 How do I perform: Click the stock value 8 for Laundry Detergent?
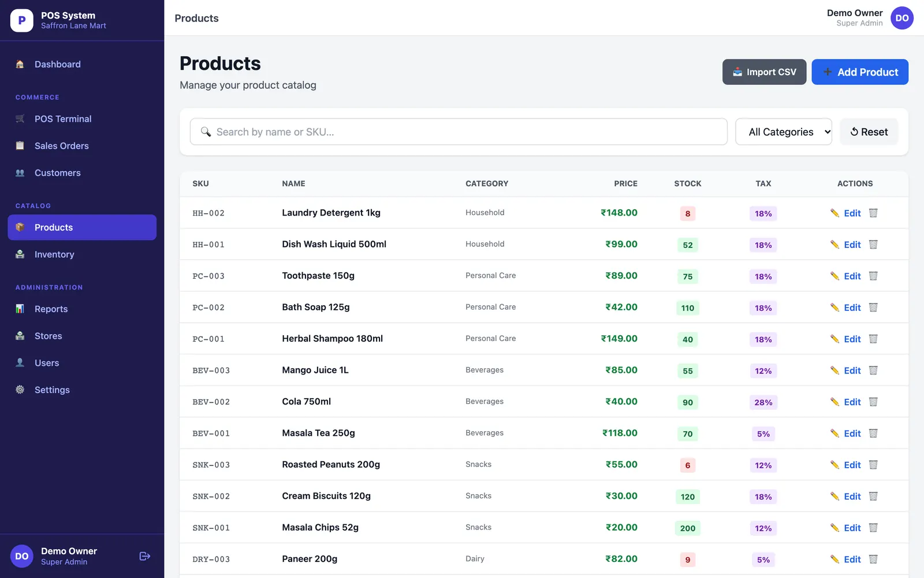[687, 213]
